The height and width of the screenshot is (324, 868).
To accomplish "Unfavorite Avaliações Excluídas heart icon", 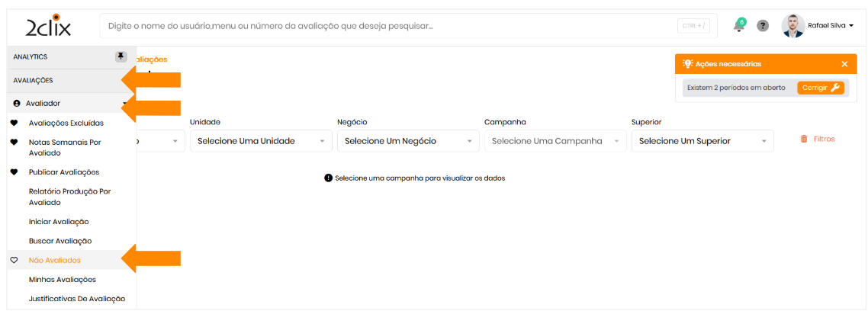I will point(14,123).
